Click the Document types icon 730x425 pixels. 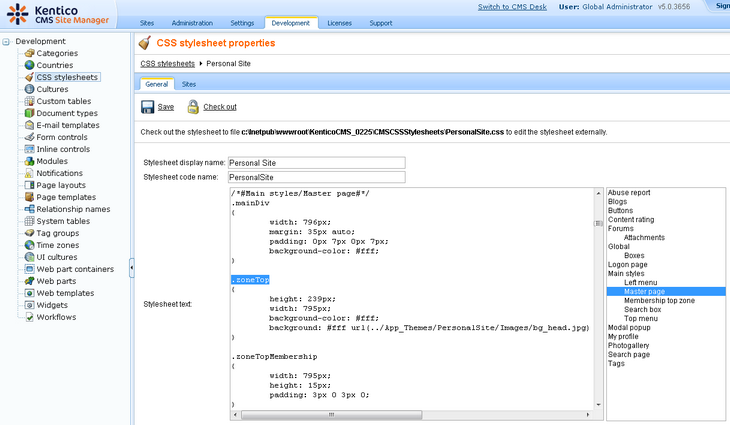29,113
